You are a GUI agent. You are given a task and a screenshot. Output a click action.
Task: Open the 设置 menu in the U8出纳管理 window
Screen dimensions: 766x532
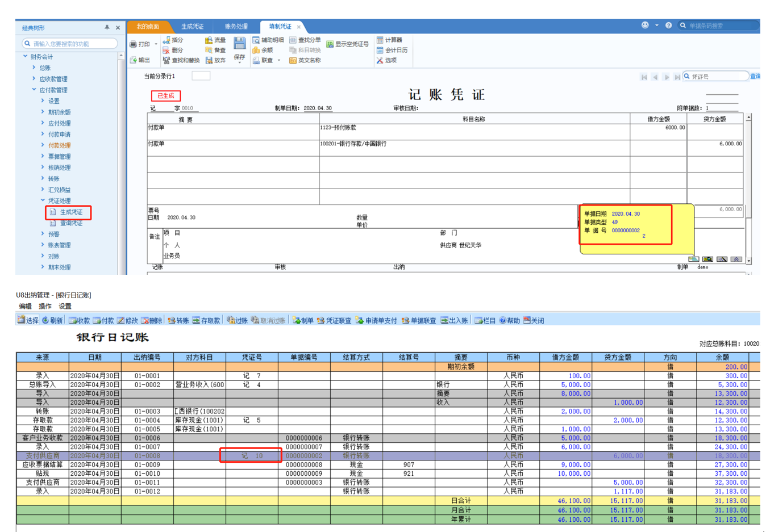click(x=65, y=306)
